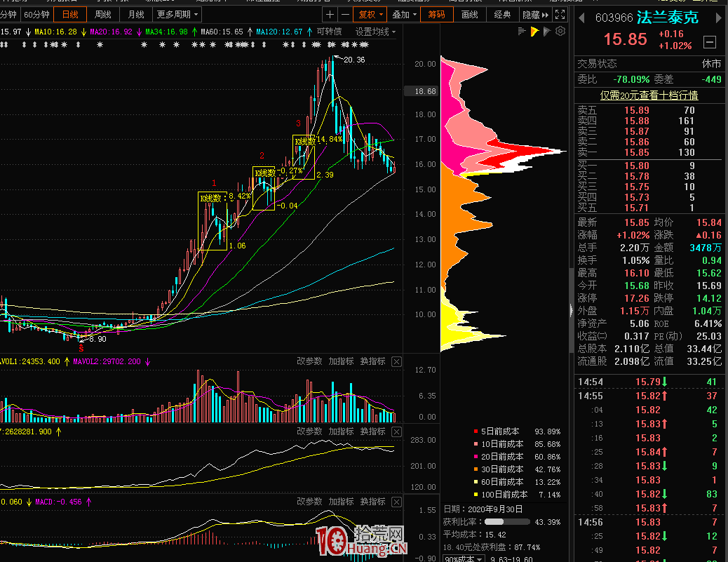
Task: Close the MACD indicator pane
Action: pyautogui.click(x=396, y=502)
